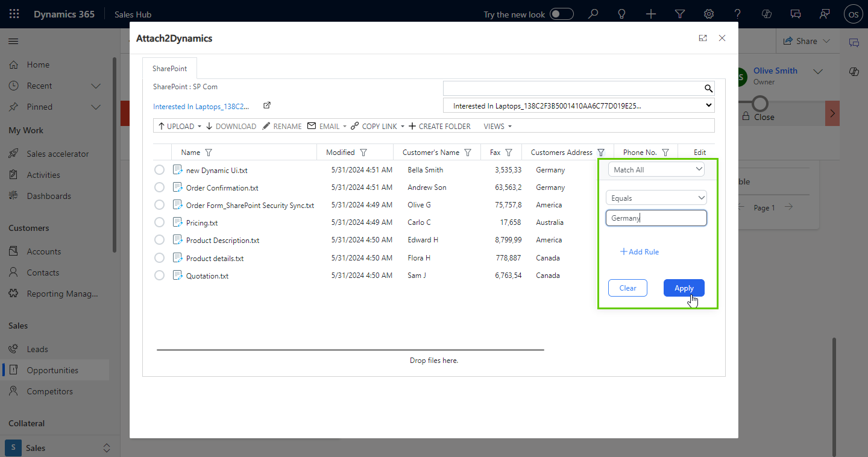Click the Phone No. column filter icon
This screenshot has height=457, width=868.
coord(665,153)
